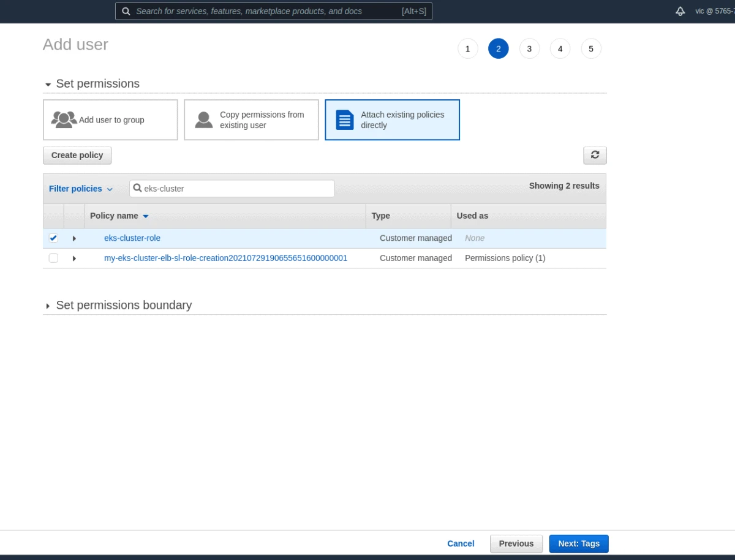Click the Add user to group people icon

tap(63, 119)
